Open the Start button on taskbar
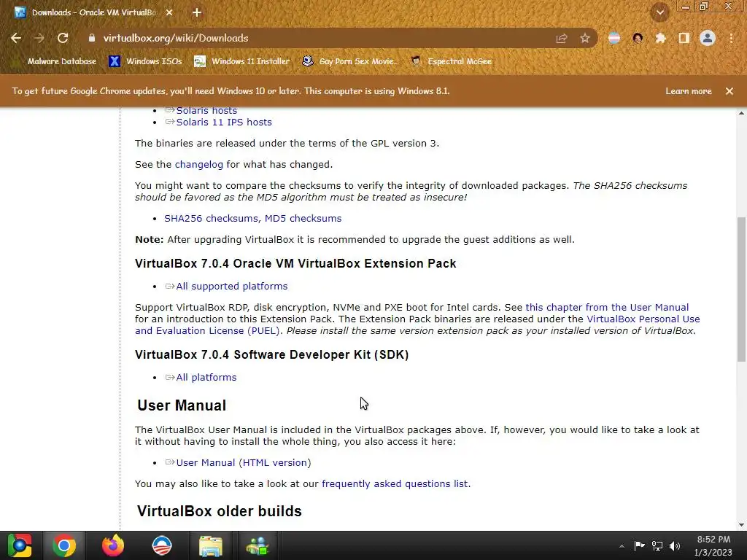 click(20, 545)
